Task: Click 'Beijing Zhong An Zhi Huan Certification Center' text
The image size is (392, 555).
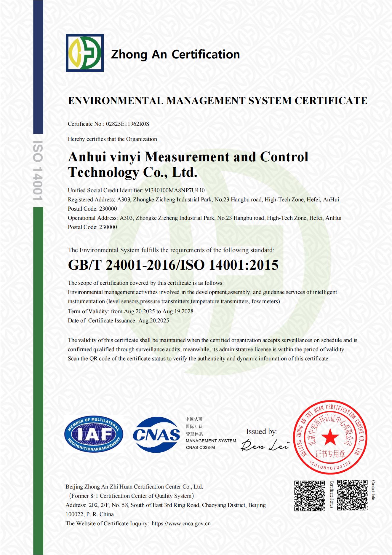Action: coord(134,486)
